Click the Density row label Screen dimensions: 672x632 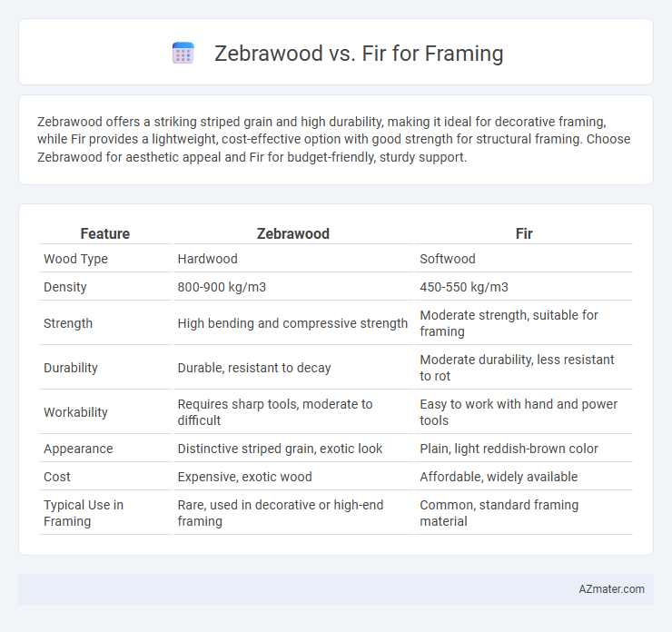(x=65, y=287)
